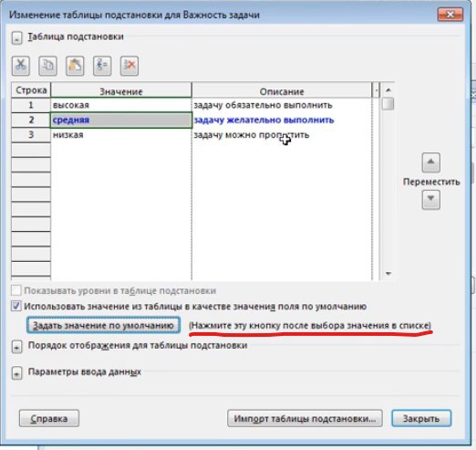Click the Paste row toolbar icon
Image resolution: width=476 pixels, height=450 pixels.
75,66
